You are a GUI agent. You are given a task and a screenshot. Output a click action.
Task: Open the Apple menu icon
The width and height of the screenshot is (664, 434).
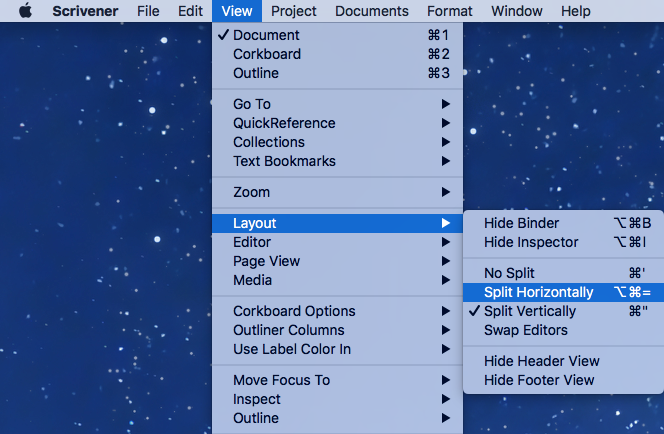click(25, 11)
